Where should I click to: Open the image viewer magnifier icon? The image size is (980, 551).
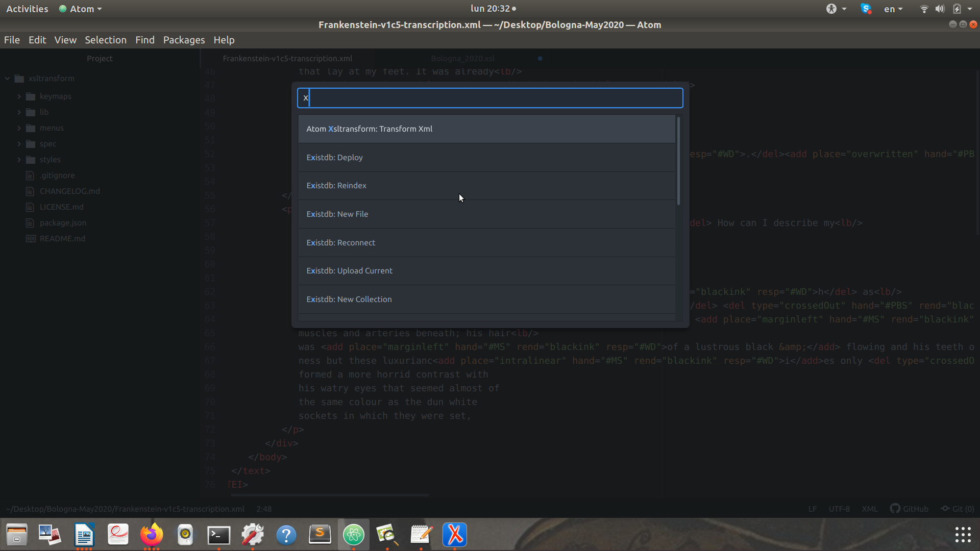click(387, 534)
